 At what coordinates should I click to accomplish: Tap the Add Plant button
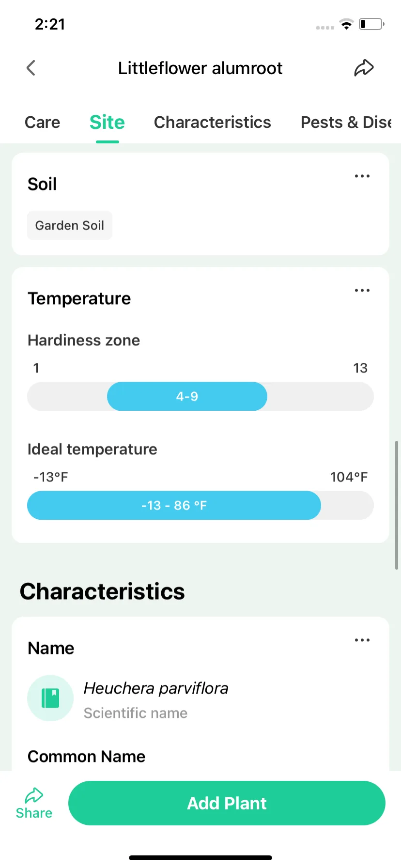227,803
